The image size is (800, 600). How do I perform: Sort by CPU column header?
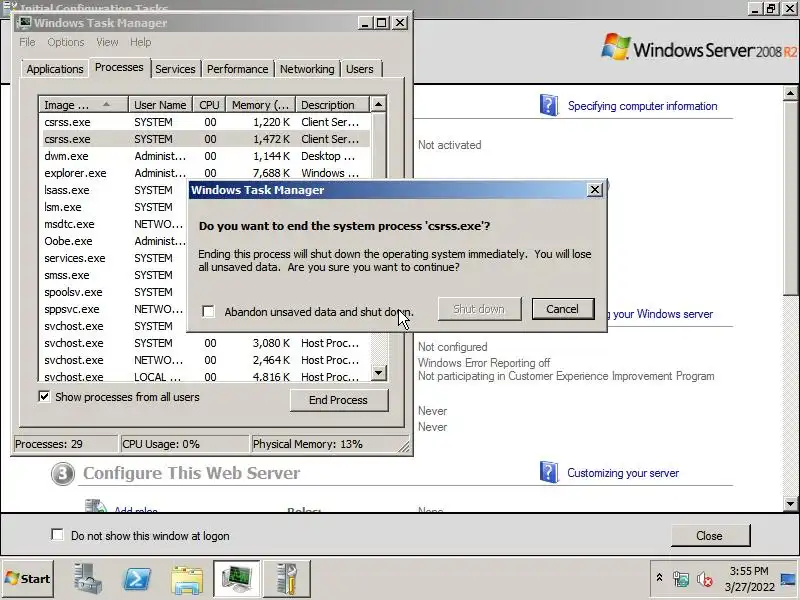(209, 105)
